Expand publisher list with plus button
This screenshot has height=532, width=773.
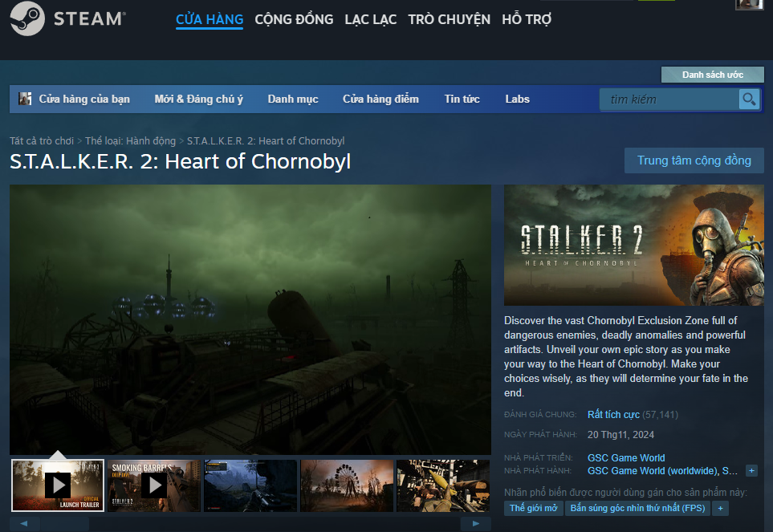tap(751, 470)
